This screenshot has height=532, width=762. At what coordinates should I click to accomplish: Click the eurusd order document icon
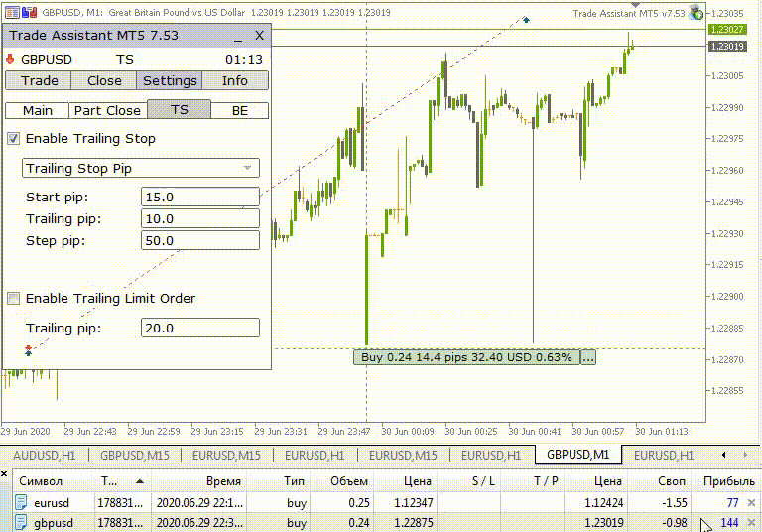click(x=21, y=502)
